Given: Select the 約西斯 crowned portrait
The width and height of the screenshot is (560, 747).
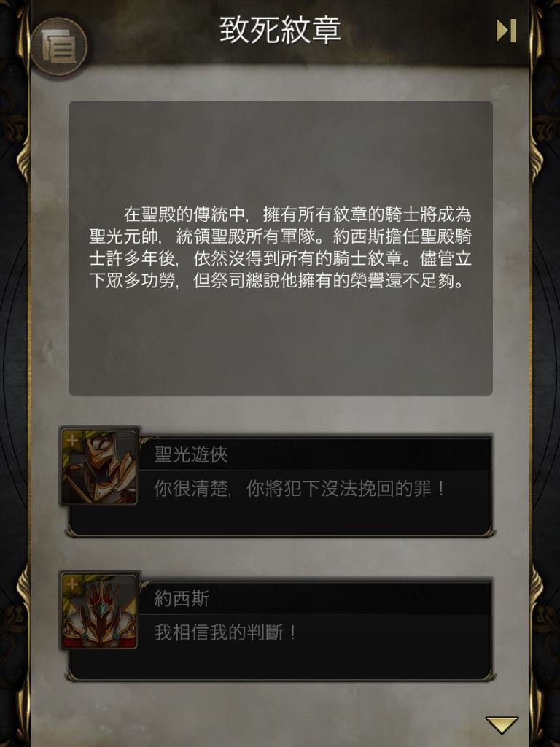Looking at the screenshot, I should pos(99,611).
